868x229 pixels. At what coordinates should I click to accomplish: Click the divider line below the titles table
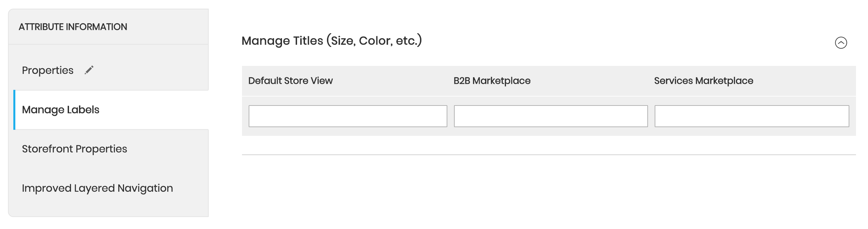549,155
